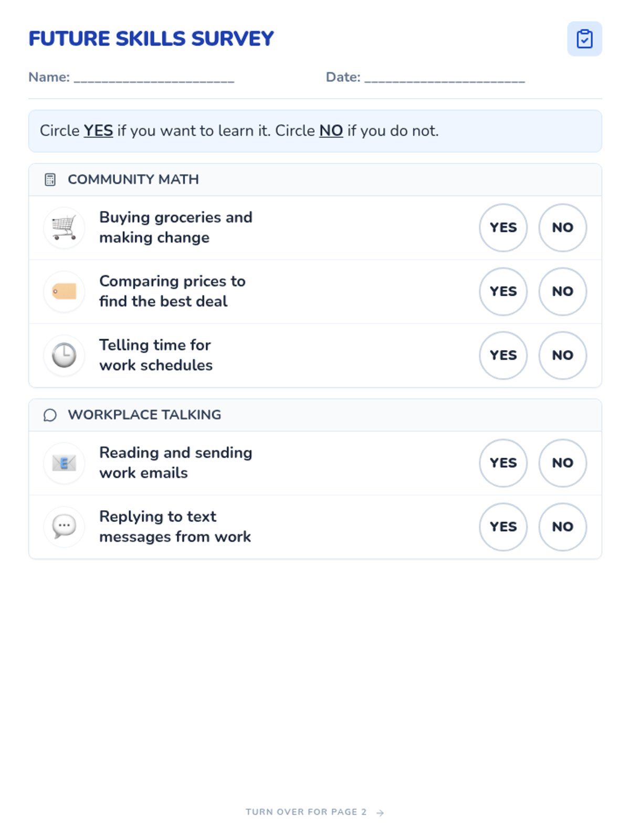Click the clipboard check icon in header
The width and height of the screenshot is (630, 840).
584,39
